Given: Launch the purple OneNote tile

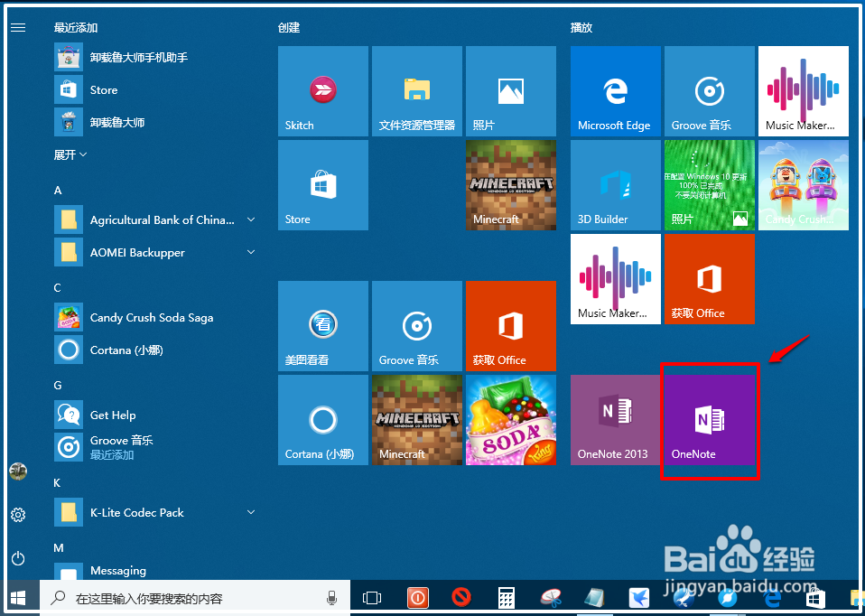Looking at the screenshot, I should [709, 419].
